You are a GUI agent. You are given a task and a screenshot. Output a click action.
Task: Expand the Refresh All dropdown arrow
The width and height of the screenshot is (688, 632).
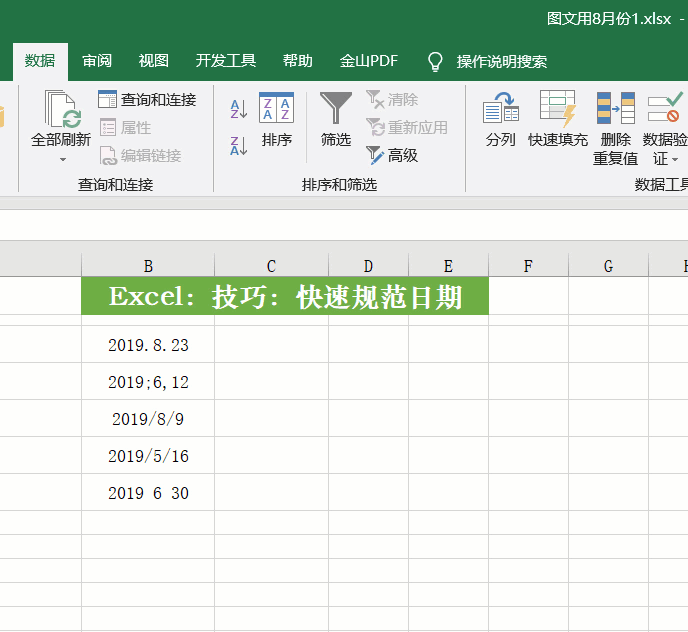(x=63, y=159)
